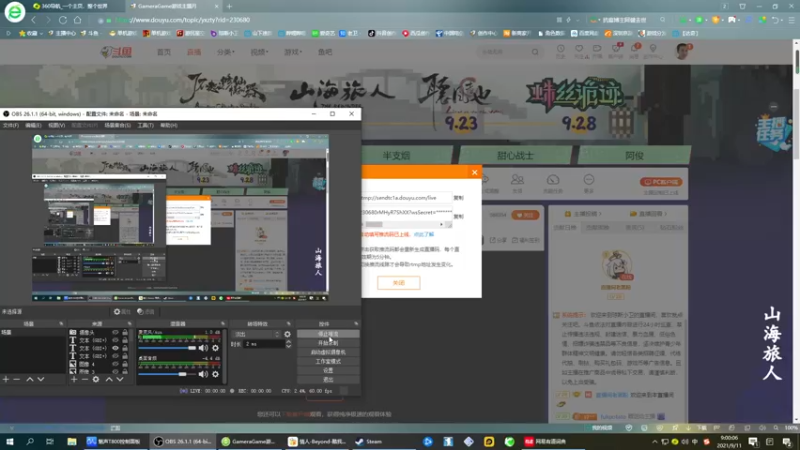Move scene up in OBS scenes list
Viewport: 800px width, 450px height.
(x=30, y=380)
